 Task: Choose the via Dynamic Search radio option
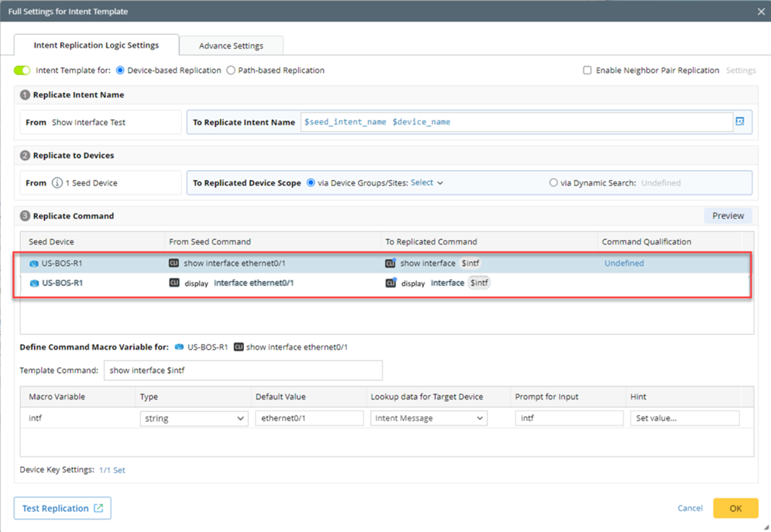click(553, 182)
